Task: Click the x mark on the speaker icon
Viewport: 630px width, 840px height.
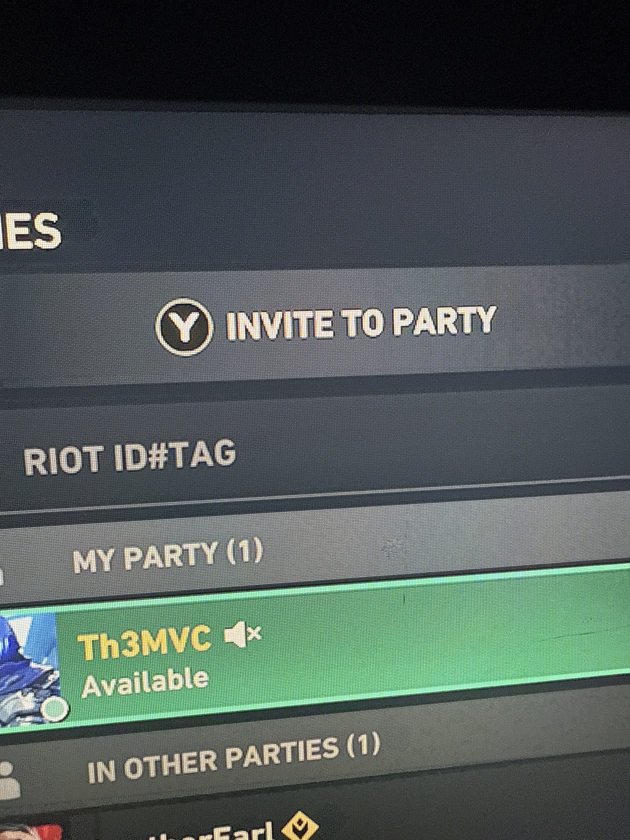Action: click(255, 633)
